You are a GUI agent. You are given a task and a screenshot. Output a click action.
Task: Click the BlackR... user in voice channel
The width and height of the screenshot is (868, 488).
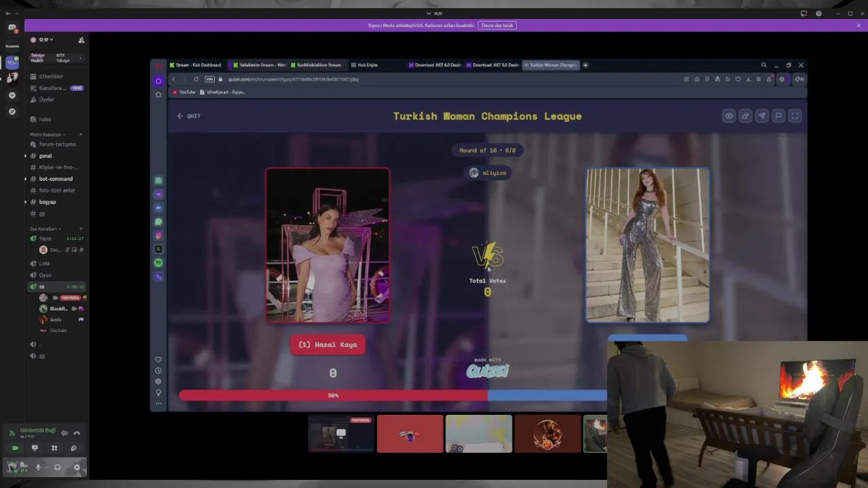pos(58,308)
